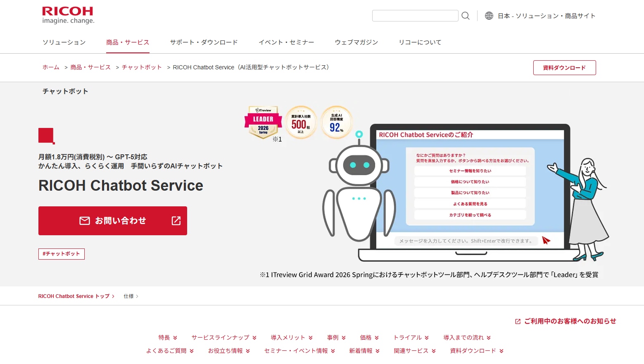Click the external link icon beside ご利用中のお客様へのお知らせ
This screenshot has width=644, height=364.
click(x=518, y=321)
